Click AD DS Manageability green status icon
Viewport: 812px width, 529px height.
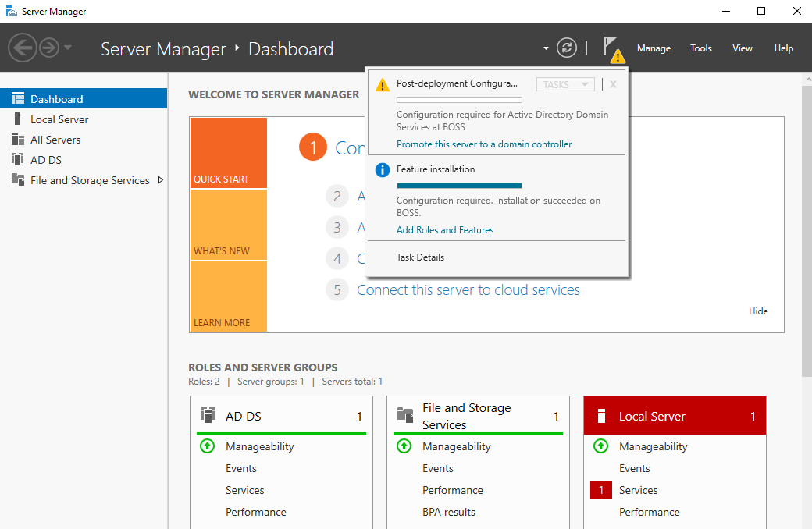point(207,446)
